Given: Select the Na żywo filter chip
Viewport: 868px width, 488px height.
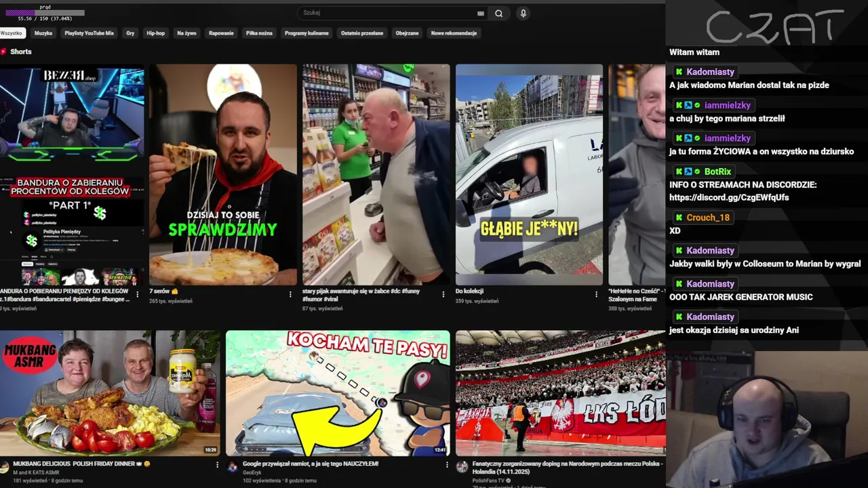Looking at the screenshot, I should 186,33.
